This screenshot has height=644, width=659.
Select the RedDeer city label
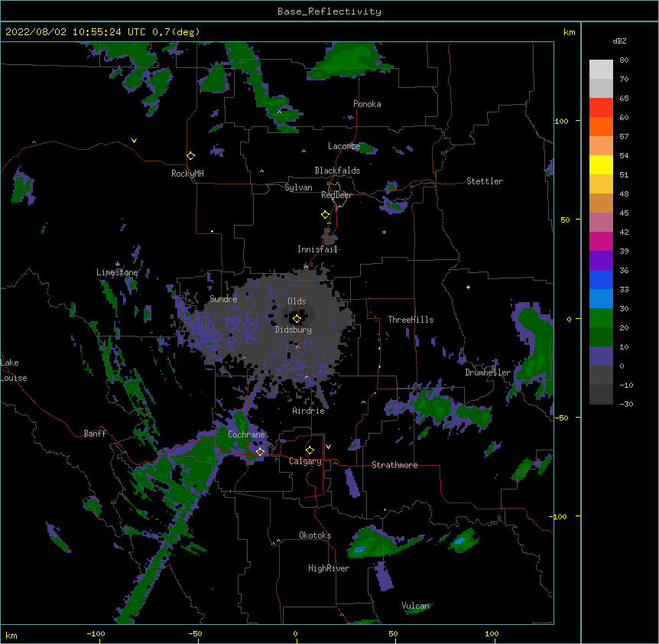[x=336, y=195]
